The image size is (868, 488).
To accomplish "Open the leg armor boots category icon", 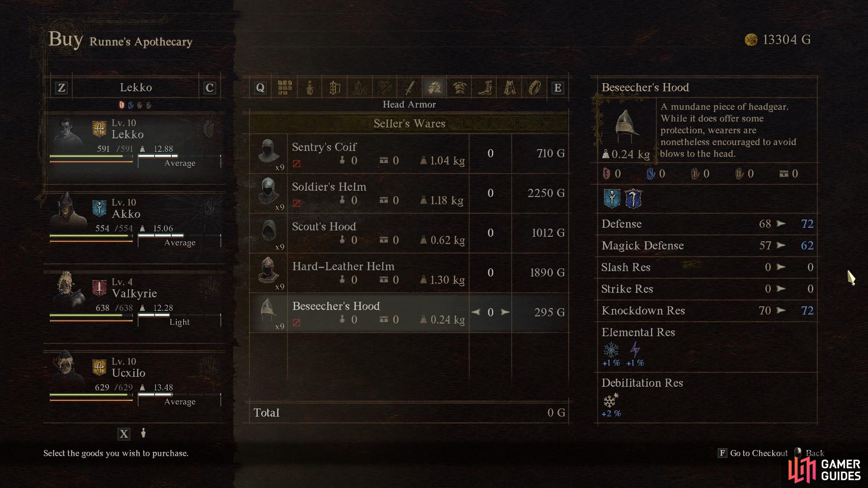I will point(485,87).
